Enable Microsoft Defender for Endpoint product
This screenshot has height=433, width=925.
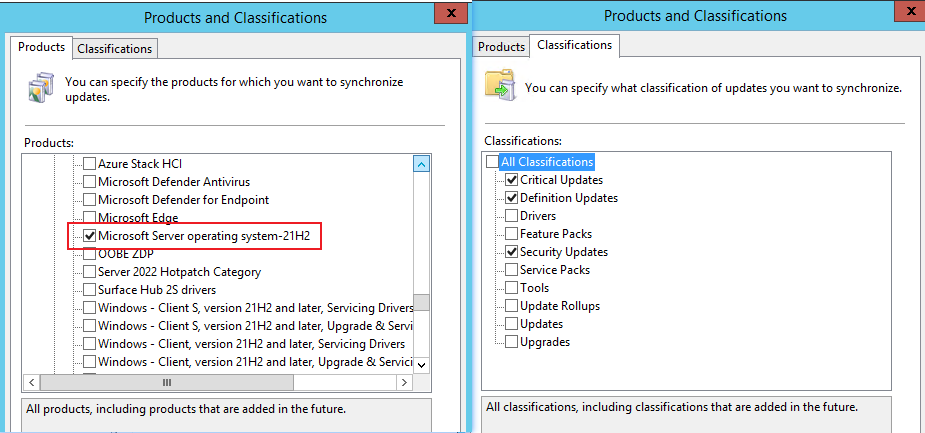click(89, 200)
